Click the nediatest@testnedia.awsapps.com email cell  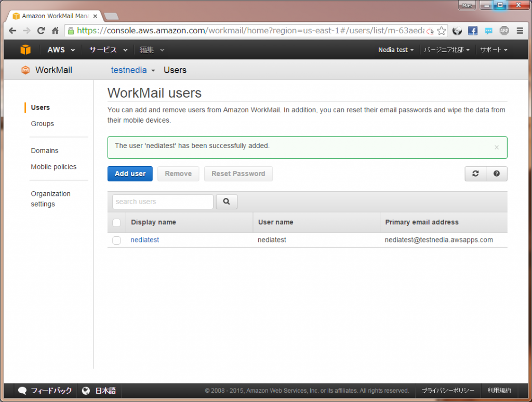438,240
